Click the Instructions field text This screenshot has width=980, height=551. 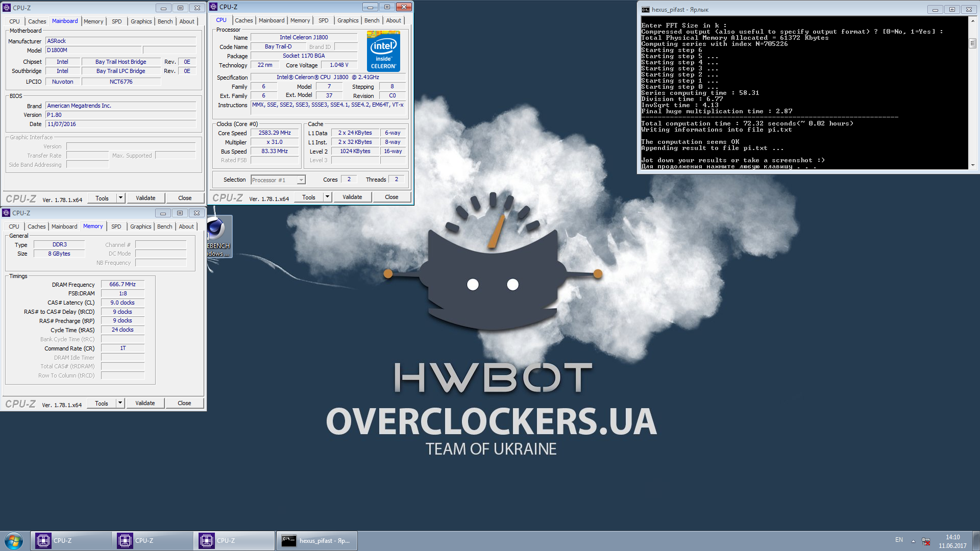pos(328,109)
